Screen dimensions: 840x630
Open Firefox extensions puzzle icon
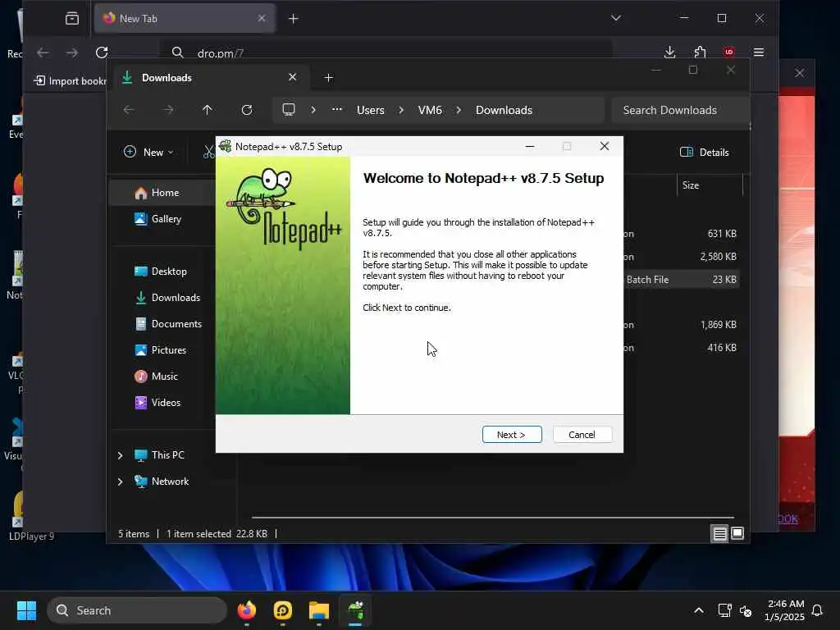pos(700,52)
